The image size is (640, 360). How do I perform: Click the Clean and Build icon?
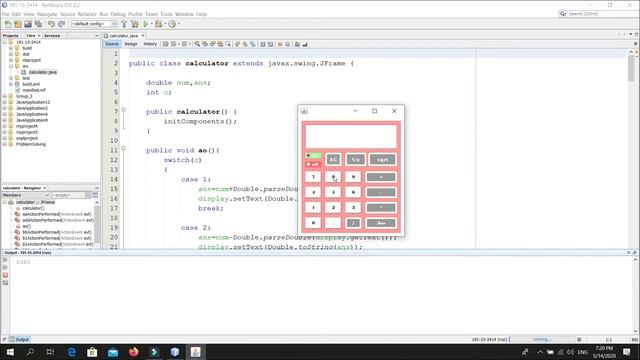[x=134, y=24]
